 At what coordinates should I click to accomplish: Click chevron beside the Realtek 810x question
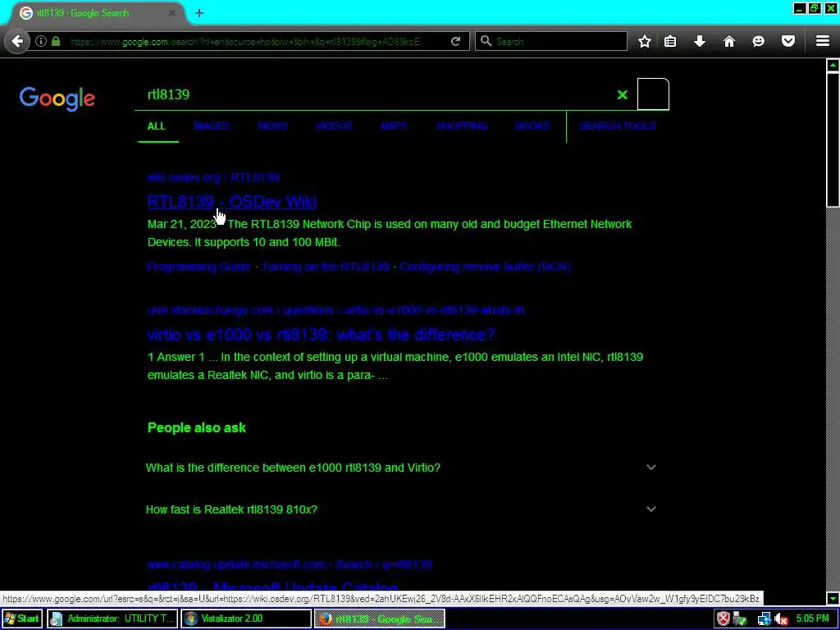click(x=651, y=509)
